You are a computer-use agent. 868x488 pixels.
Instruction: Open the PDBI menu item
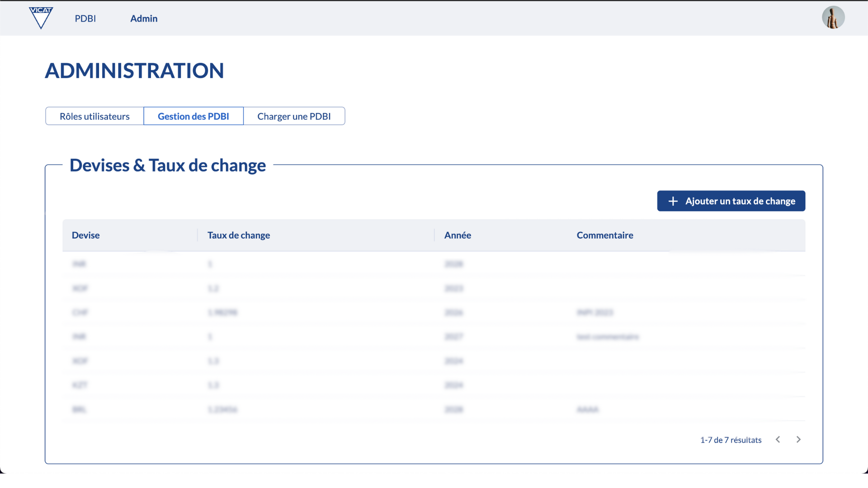click(x=85, y=19)
